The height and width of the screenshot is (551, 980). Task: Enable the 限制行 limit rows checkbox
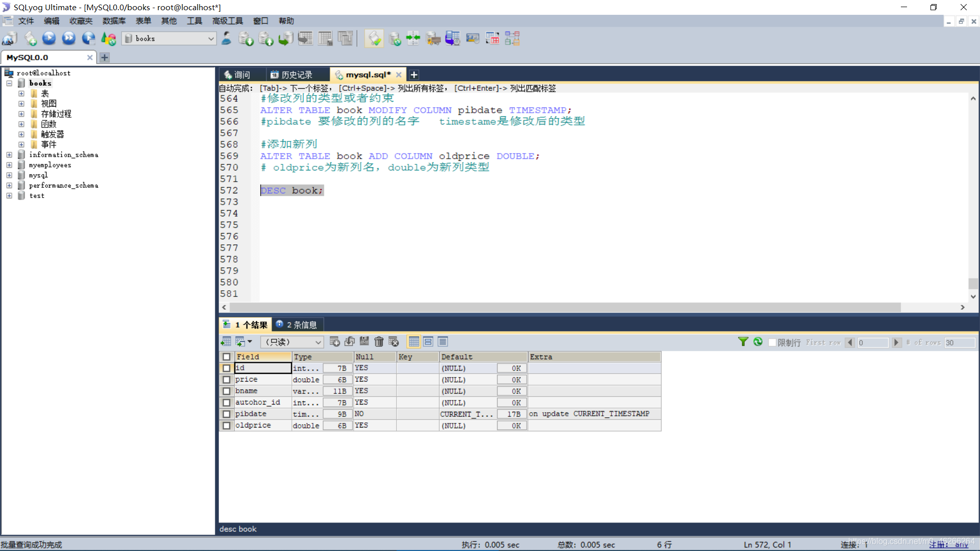pos(772,342)
